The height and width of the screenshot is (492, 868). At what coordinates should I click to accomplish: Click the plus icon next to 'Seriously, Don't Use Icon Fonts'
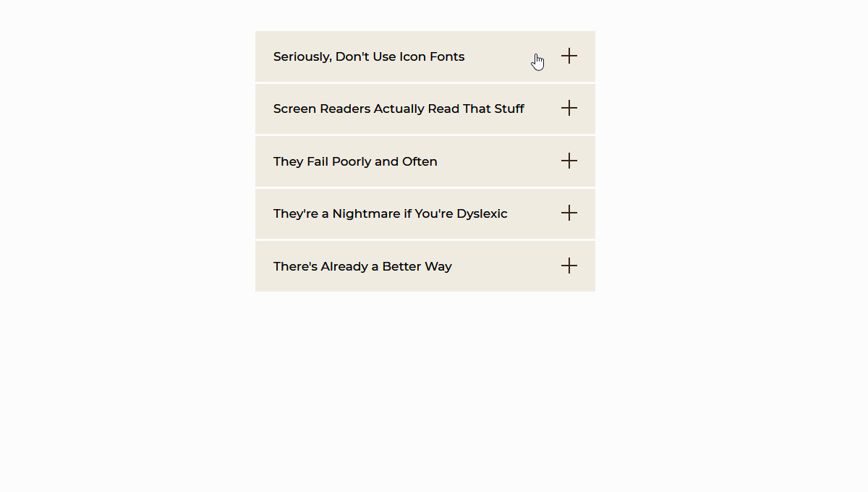coord(569,56)
